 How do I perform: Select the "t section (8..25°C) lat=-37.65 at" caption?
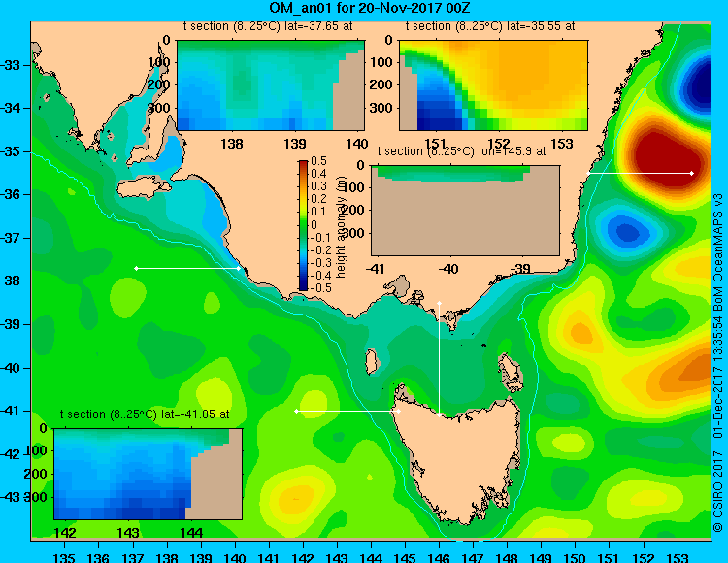click(x=268, y=26)
